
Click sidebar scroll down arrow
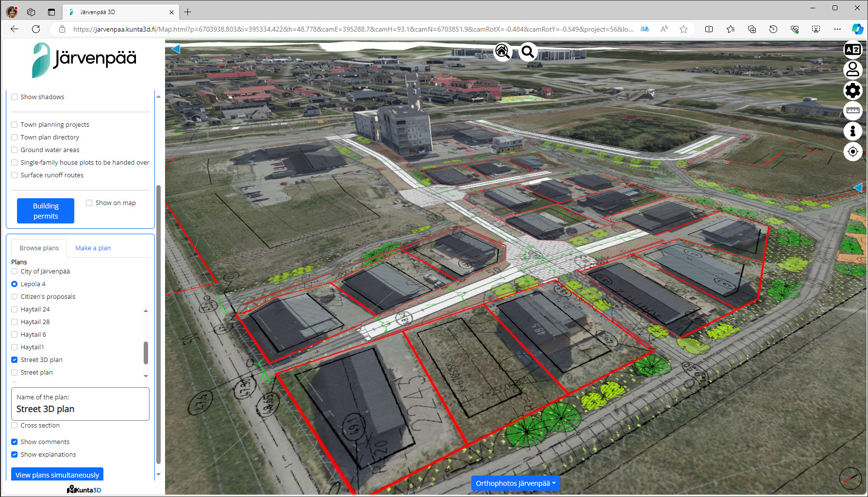click(x=158, y=474)
